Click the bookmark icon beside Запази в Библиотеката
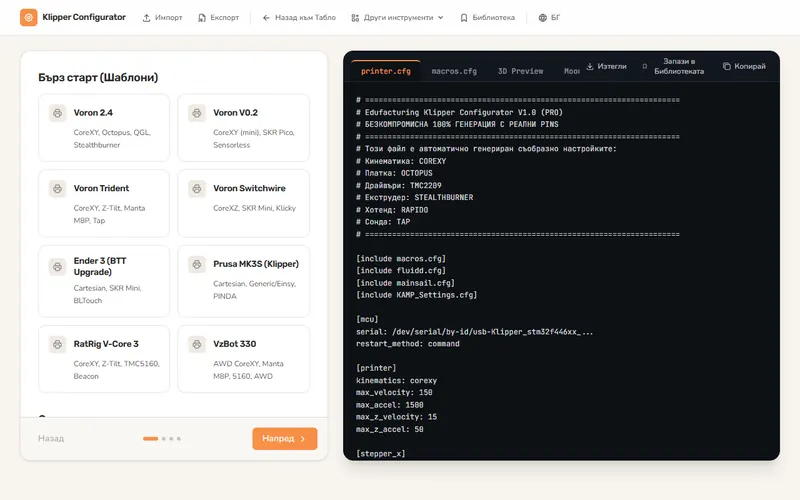Screen dimensions: 800x500 pyautogui.click(x=645, y=66)
